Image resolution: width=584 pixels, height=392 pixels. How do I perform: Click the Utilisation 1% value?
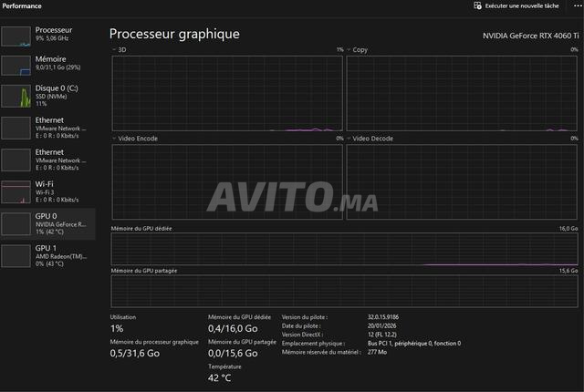[117, 328]
